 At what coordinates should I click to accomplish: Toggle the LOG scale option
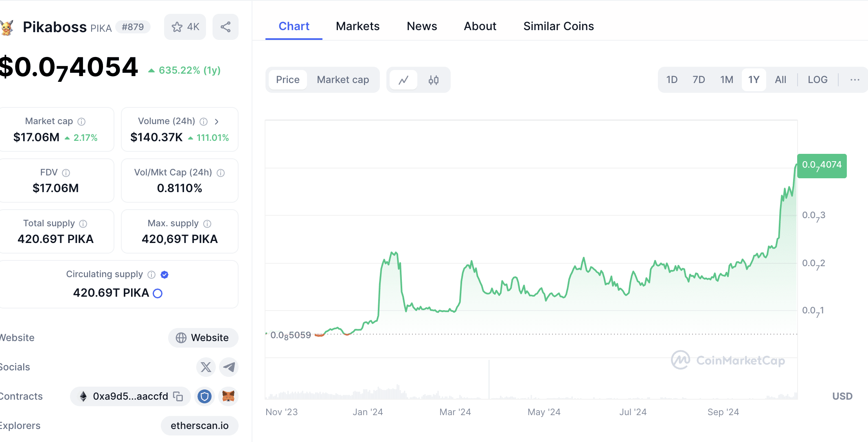[818, 80]
